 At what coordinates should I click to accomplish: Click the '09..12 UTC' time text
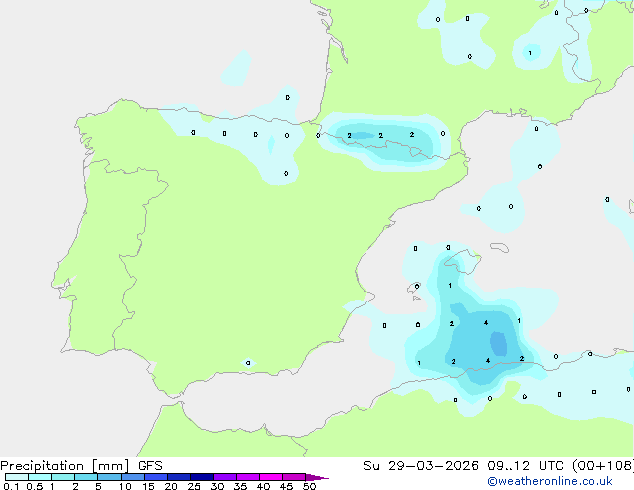tap(526, 466)
